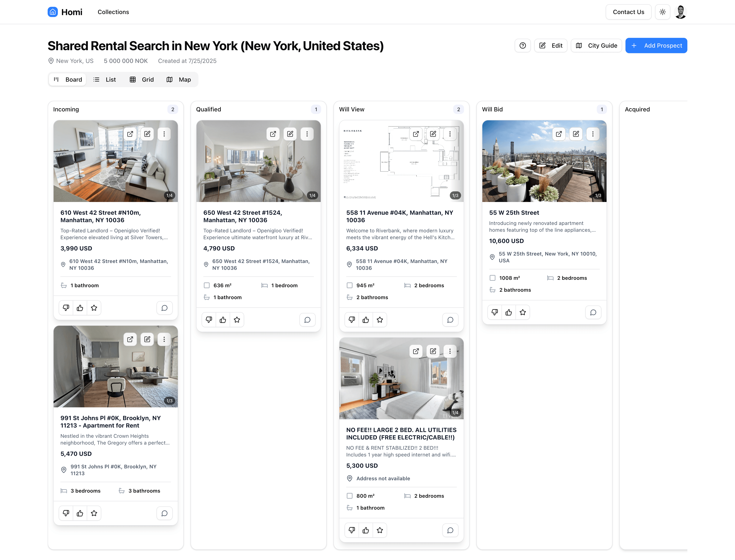This screenshot has width=735, height=560.
Task: Thumbs down the NO FEE large 2 bed listing
Action: click(x=352, y=530)
